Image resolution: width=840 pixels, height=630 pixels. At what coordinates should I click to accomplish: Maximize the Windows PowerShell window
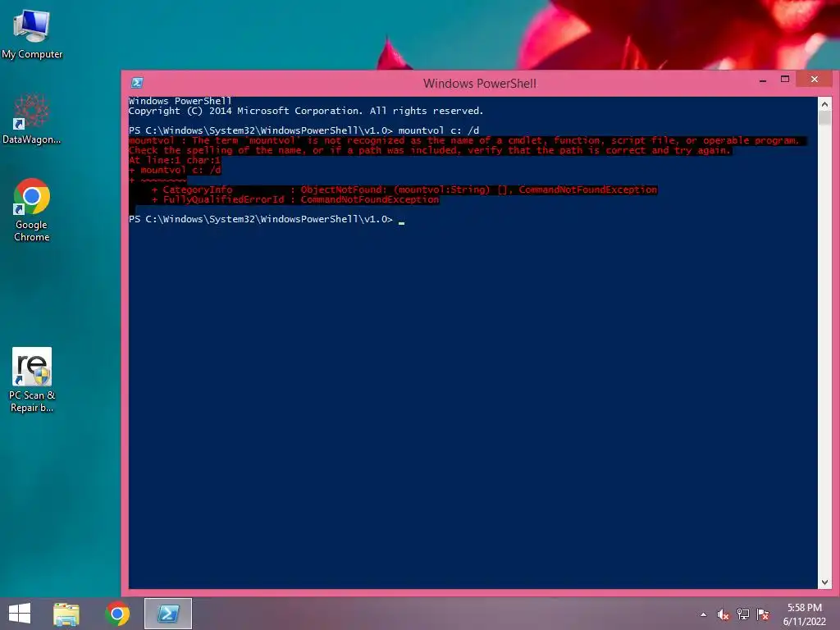[x=785, y=80]
